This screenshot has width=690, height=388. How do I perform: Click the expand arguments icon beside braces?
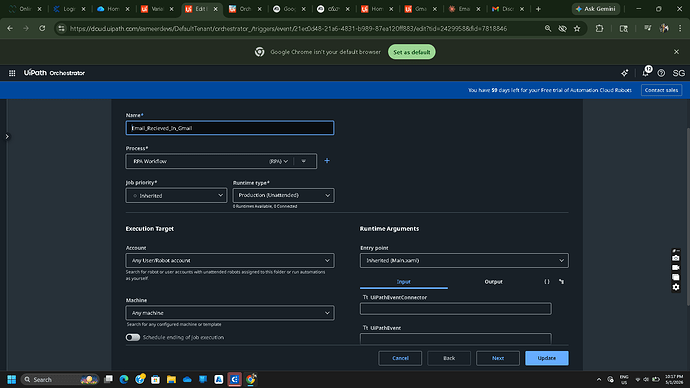[561, 282]
